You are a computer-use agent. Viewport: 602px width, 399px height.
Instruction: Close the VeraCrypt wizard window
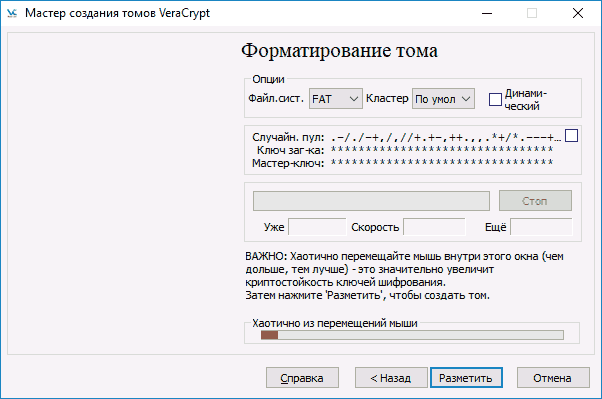coord(578,13)
